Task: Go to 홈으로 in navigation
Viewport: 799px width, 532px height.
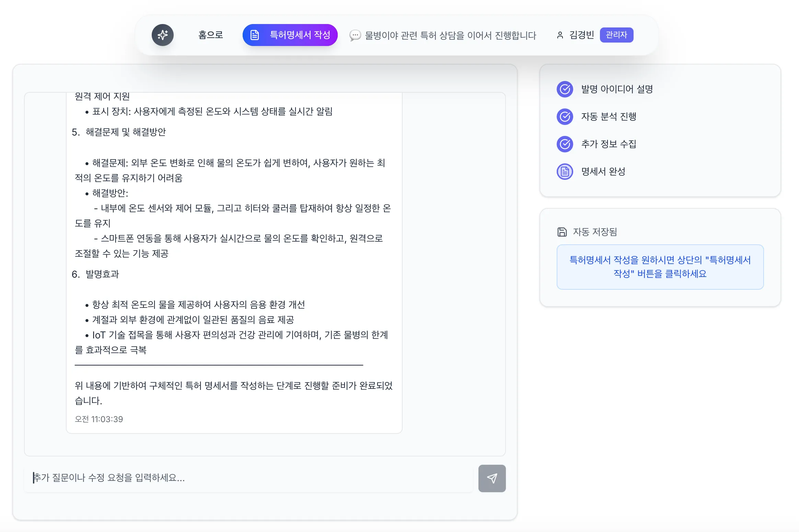Action: [x=211, y=35]
